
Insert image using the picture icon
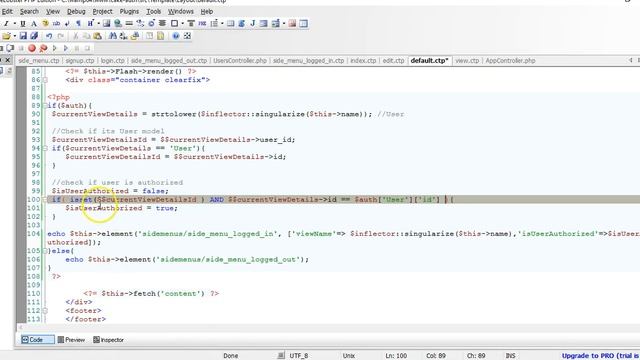pyautogui.click(x=107, y=24)
